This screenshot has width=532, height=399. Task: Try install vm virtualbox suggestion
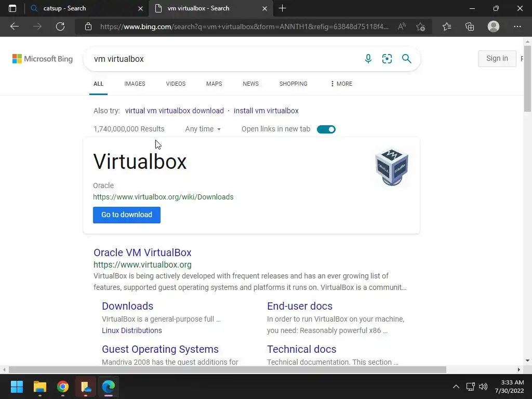tap(266, 111)
